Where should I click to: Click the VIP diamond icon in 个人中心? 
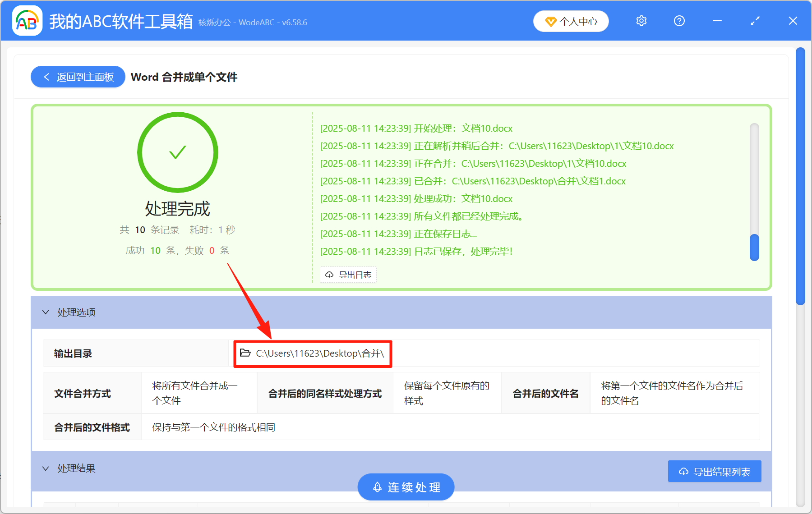(551, 21)
